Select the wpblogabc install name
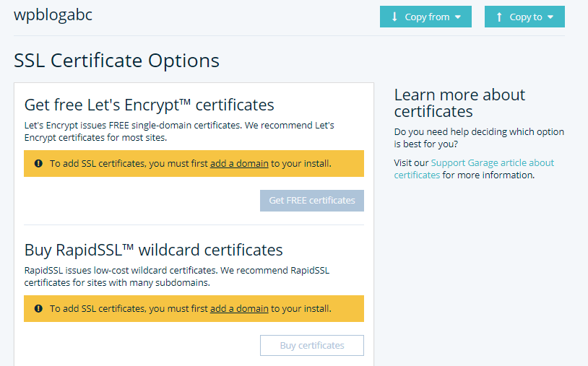Image resolution: width=588 pixels, height=366 pixels. click(53, 15)
